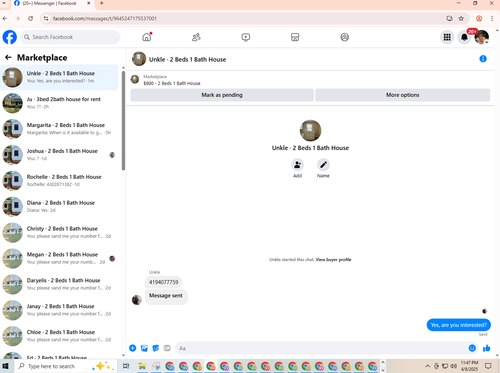
Task: Open Diana - 2 Beds 1 Bath House chat
Action: click(x=59, y=206)
